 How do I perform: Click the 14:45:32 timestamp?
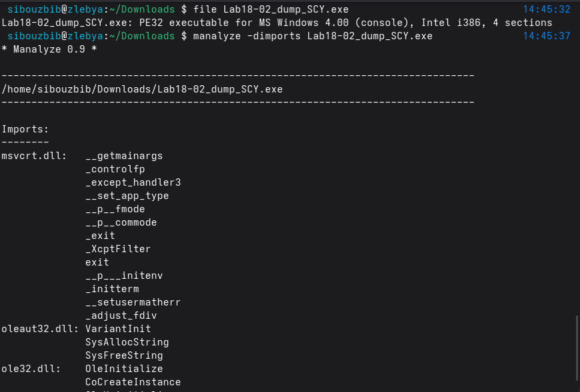point(546,9)
